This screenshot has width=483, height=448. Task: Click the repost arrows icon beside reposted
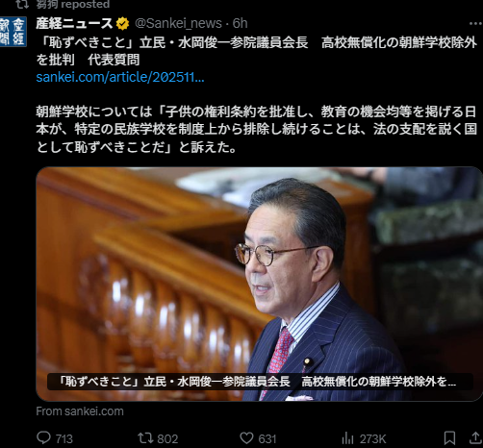(x=22, y=4)
